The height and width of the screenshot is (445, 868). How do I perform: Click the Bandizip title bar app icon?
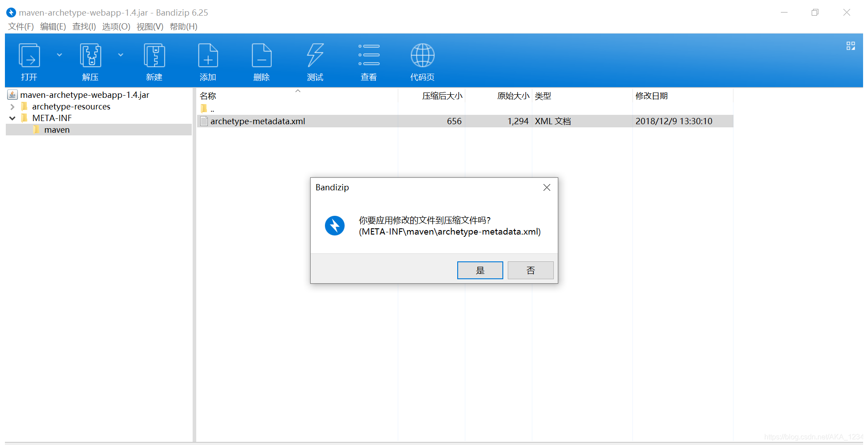pos(11,13)
